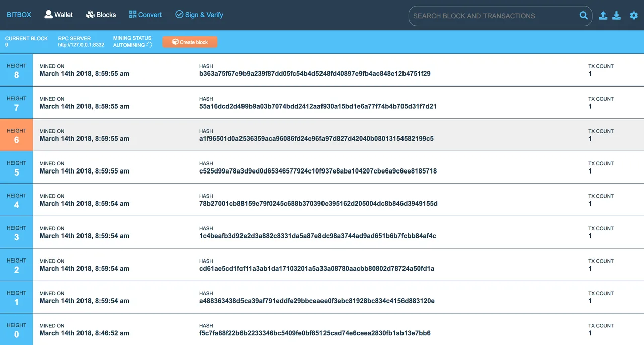Click TX count value in Height 8 row
The width and height of the screenshot is (644, 345).
coord(590,74)
